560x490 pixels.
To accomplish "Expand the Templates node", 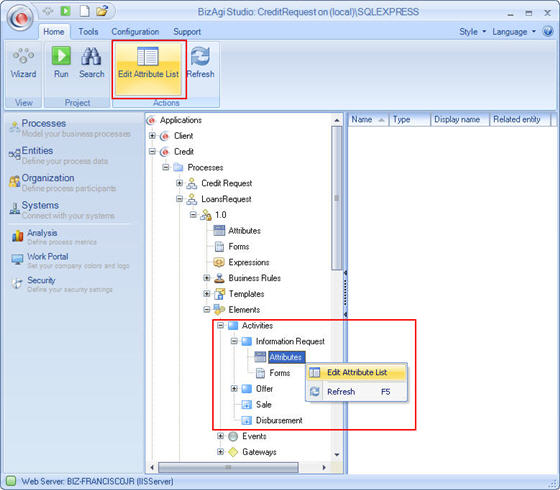I will (207, 294).
